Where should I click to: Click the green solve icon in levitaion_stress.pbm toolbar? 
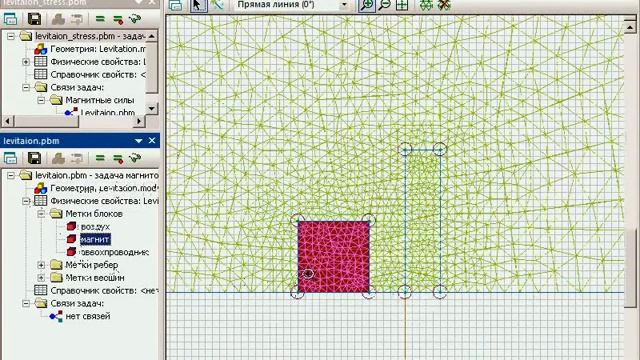[x=100, y=19]
